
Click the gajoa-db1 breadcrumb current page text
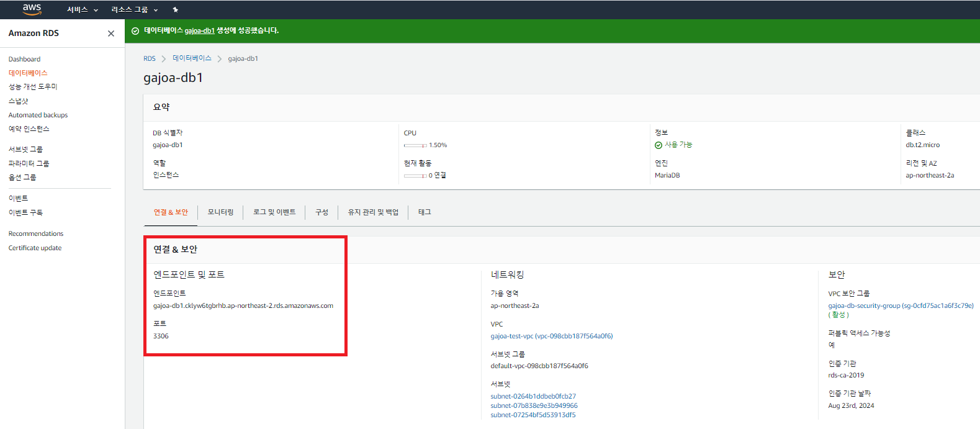pos(243,58)
